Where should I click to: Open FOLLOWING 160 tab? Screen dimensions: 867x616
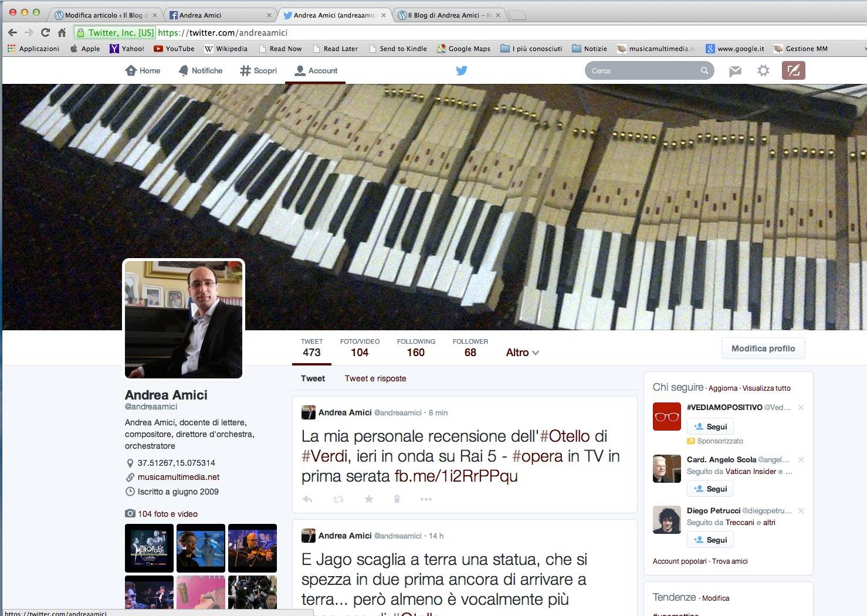[416, 348]
